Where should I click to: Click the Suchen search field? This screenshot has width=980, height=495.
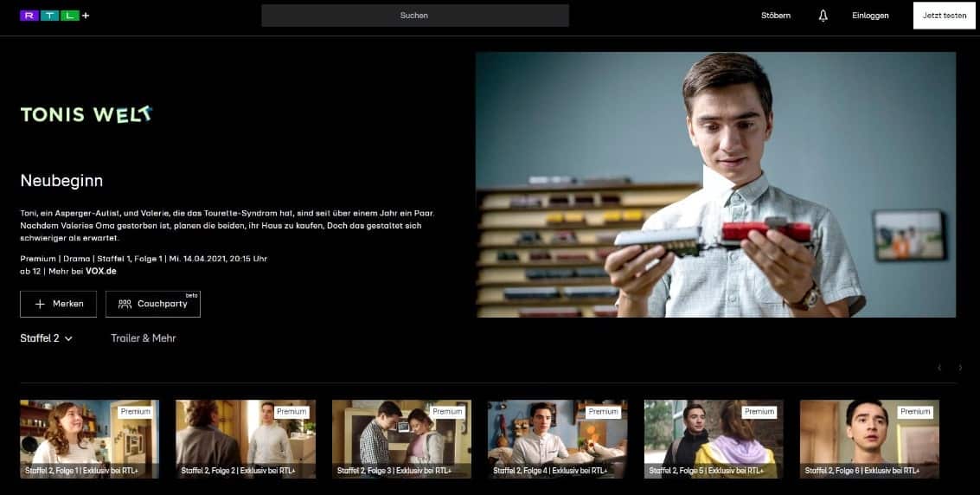[415, 16]
